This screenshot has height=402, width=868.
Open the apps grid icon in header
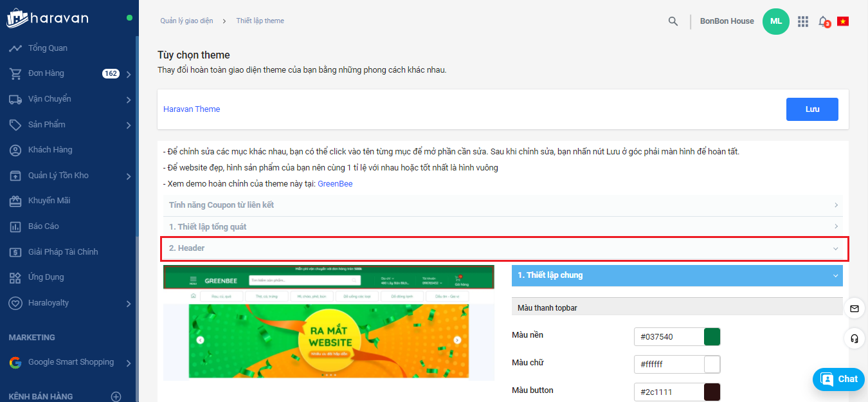803,21
